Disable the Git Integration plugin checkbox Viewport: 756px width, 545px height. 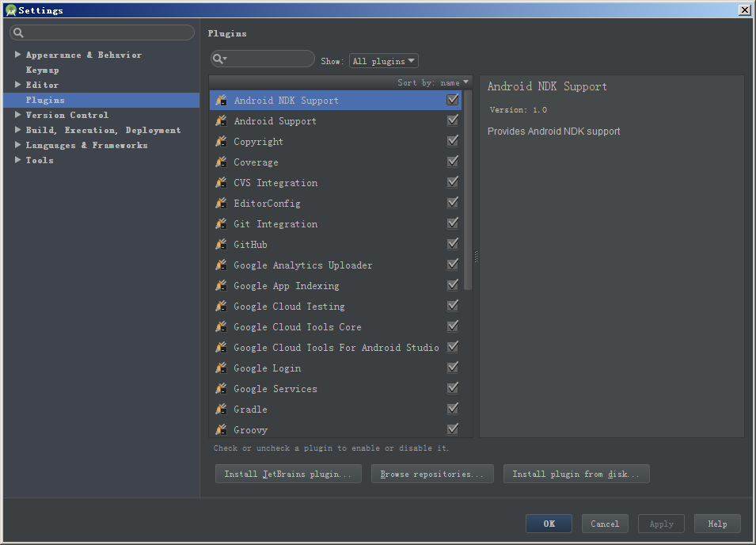tap(453, 223)
